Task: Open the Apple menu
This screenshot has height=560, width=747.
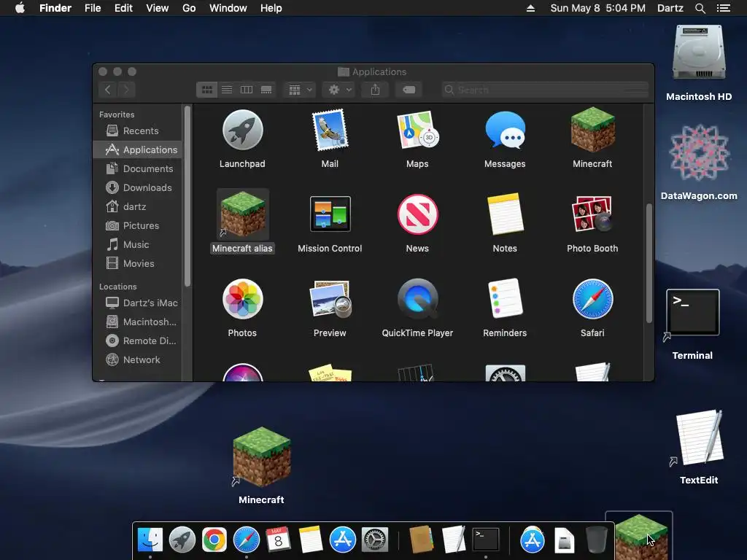Action: 20,8
